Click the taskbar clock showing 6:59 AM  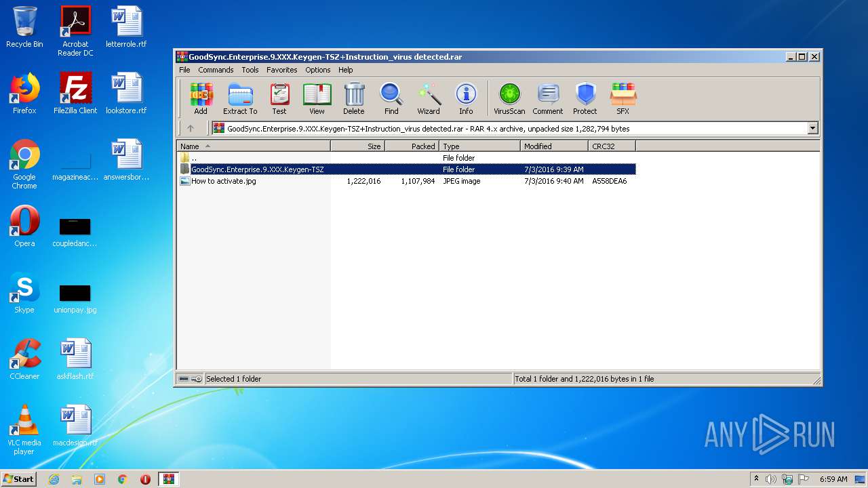[x=833, y=479]
